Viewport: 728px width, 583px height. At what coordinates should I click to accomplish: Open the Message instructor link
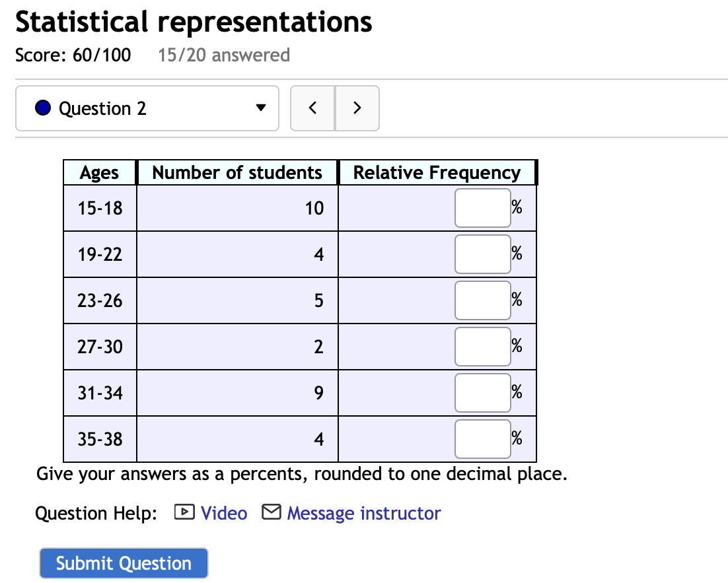363,512
